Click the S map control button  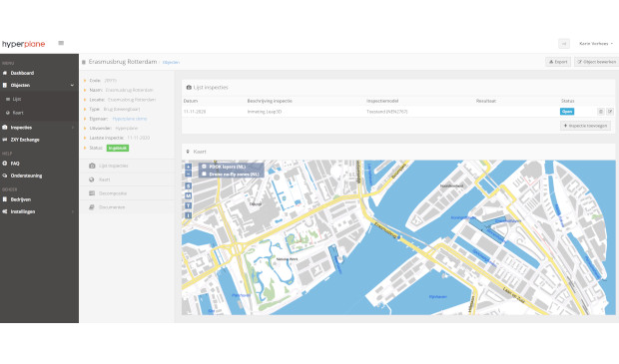pos(189,185)
